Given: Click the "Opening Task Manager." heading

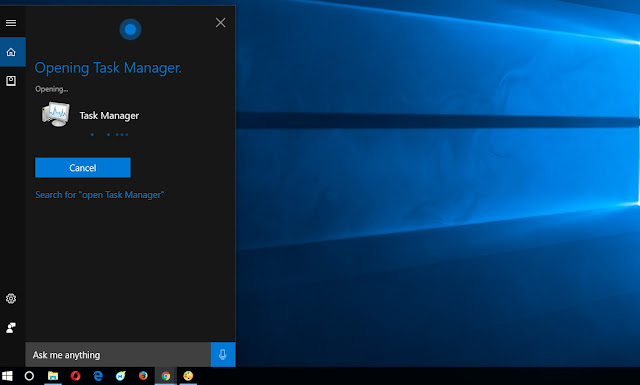Looking at the screenshot, I should point(108,68).
